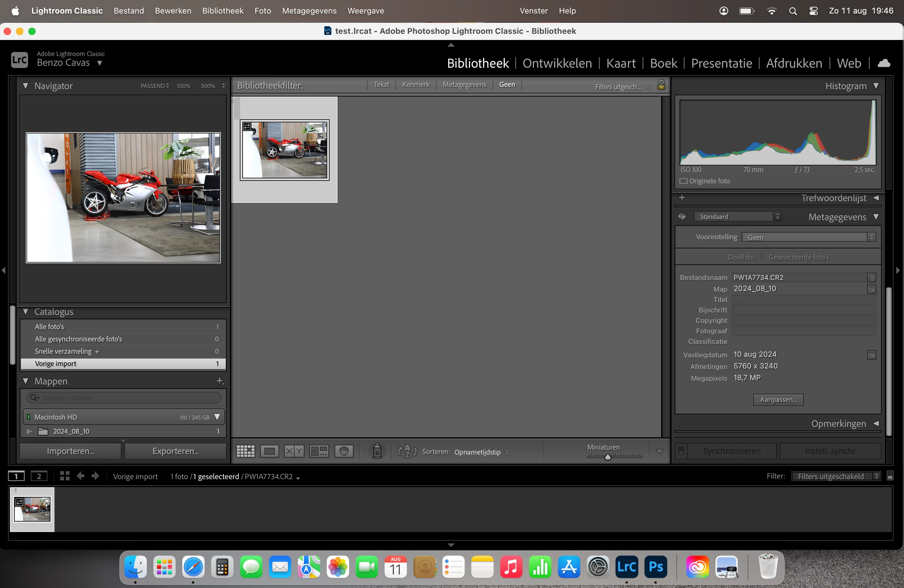This screenshot has height=588, width=904.
Task: Switch to the Ontwikkelen module
Action: [x=557, y=63]
